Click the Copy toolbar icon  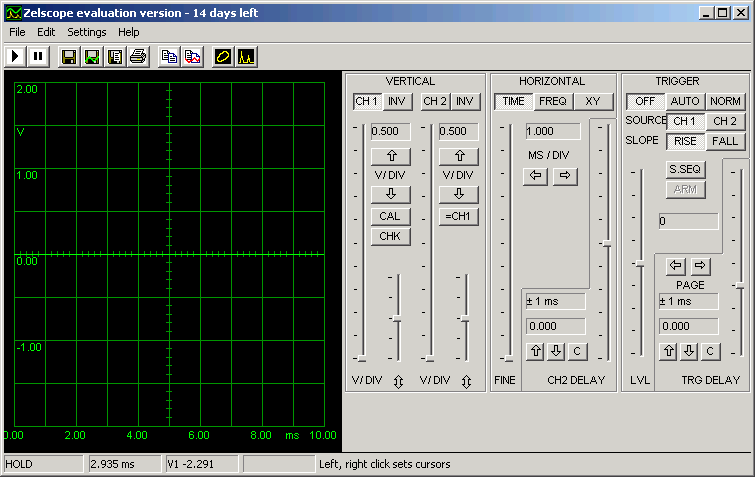169,57
